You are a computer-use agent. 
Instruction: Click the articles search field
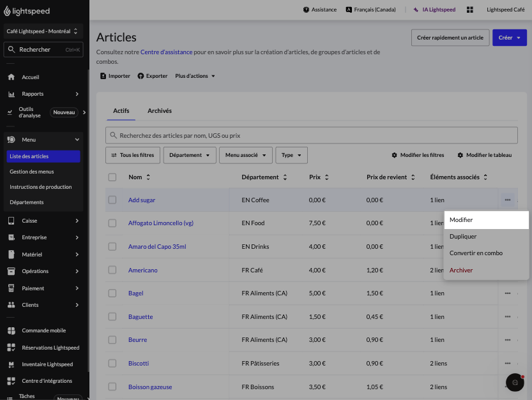tap(312, 136)
